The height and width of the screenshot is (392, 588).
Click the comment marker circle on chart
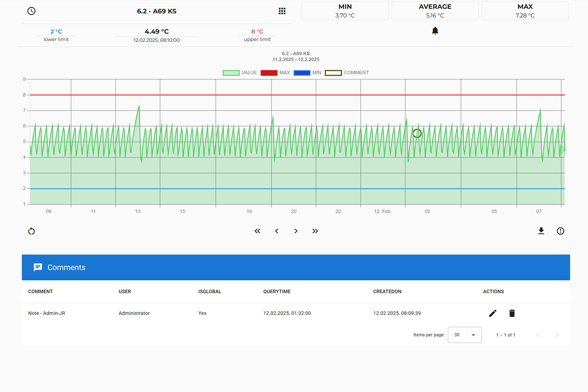click(x=417, y=133)
